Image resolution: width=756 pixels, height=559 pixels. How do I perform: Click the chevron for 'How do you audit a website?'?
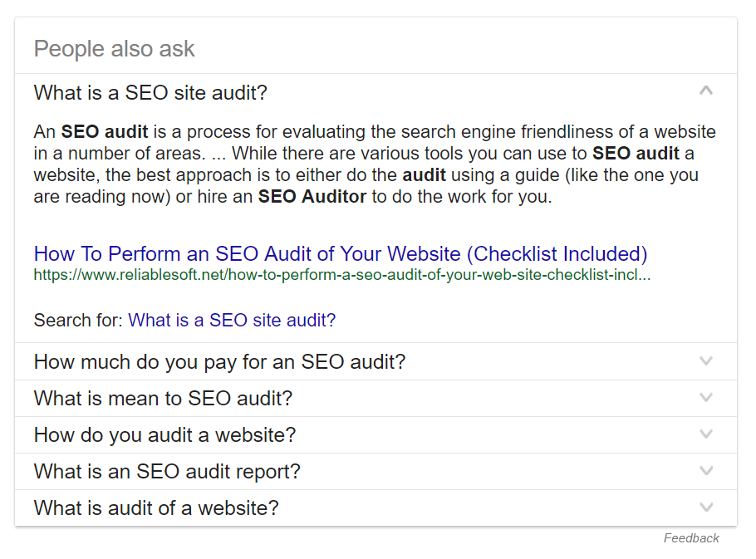tap(706, 434)
